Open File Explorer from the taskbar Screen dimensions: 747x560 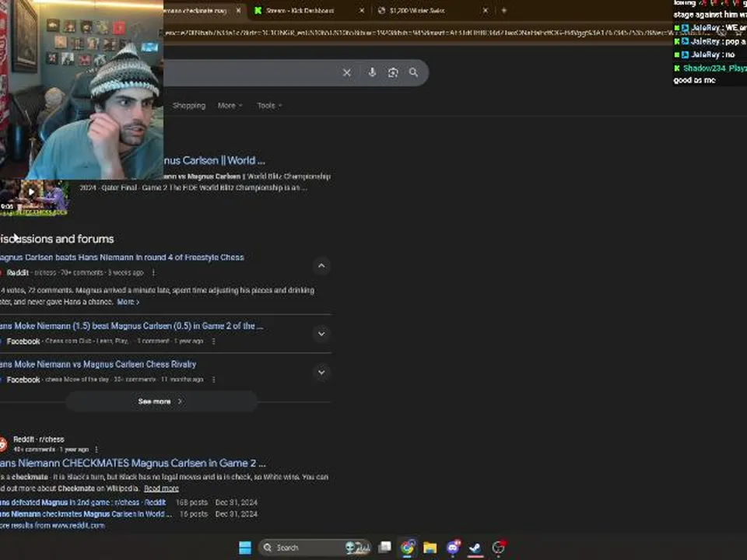pyautogui.click(x=430, y=548)
